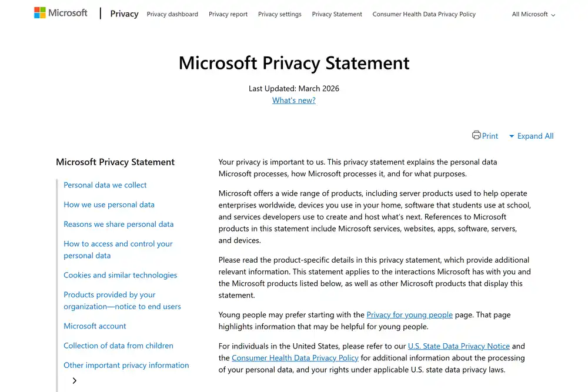This screenshot has height=392, width=588.
Task: Click Collection of data from children
Action: pyautogui.click(x=118, y=346)
